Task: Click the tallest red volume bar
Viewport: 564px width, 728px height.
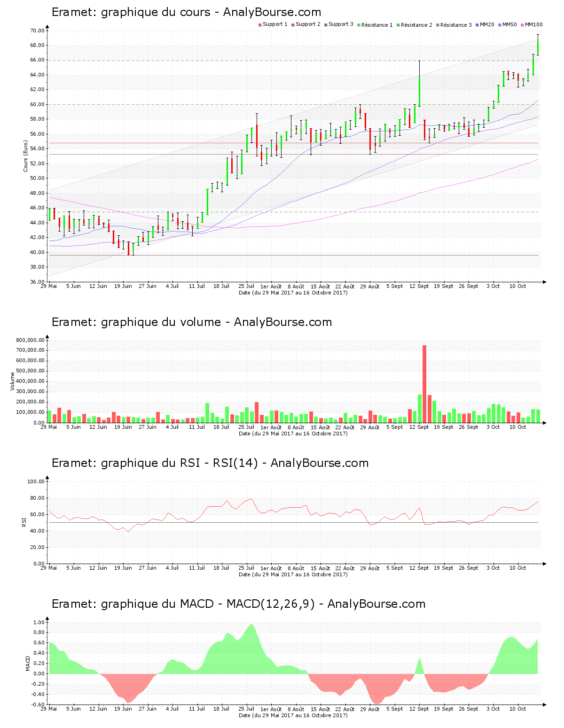Action: click(424, 384)
